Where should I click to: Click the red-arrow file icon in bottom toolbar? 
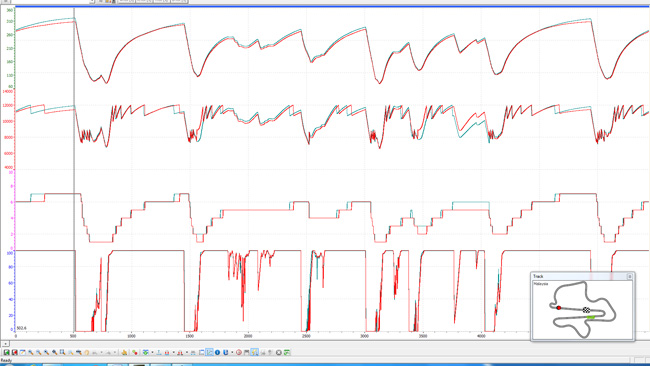[x=15, y=352]
